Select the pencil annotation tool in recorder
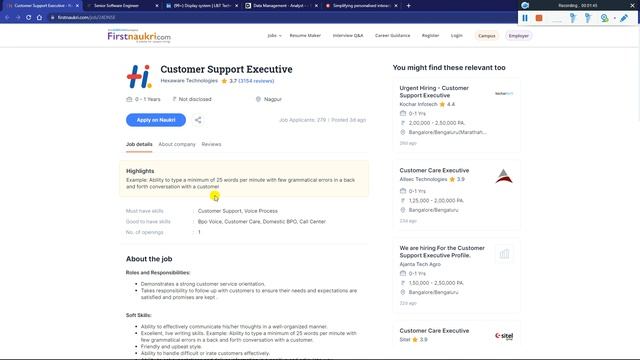The width and height of the screenshot is (640, 360). pos(624,18)
